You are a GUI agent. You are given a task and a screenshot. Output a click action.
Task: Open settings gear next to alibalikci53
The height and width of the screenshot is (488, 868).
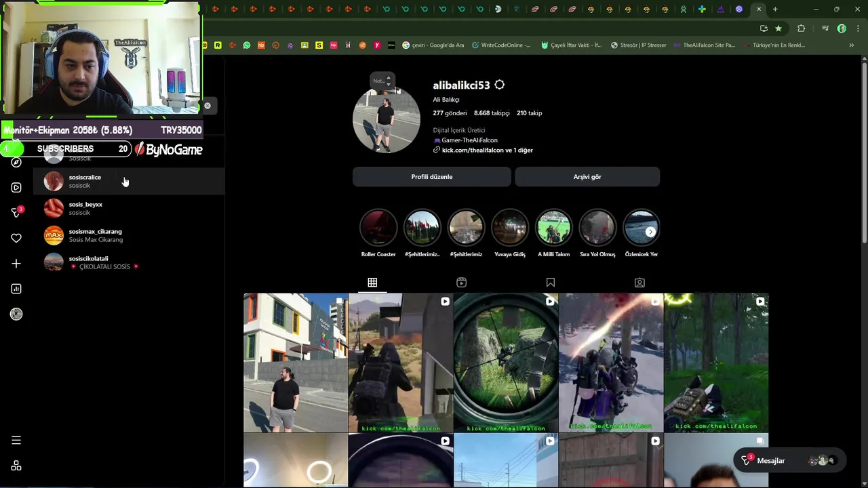pyautogui.click(x=500, y=85)
